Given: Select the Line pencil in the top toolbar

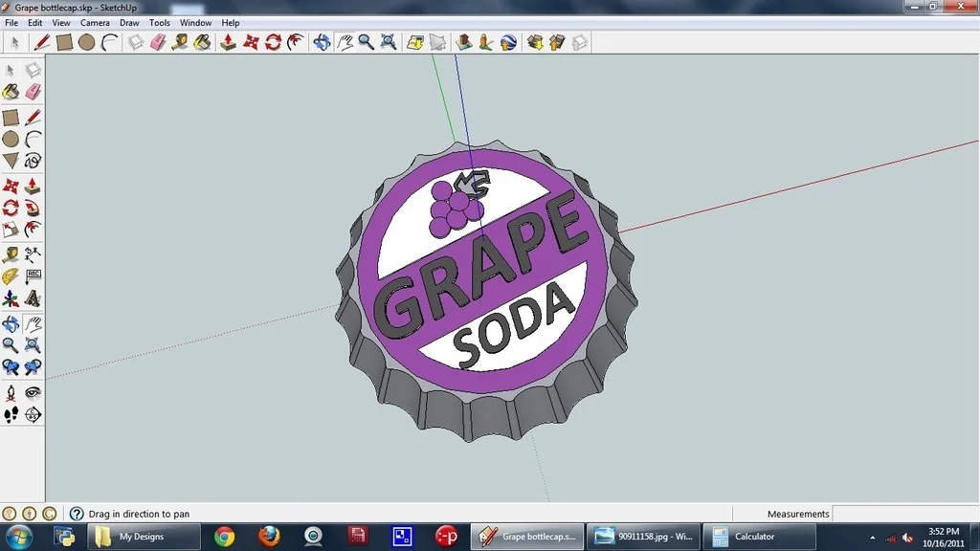Looking at the screenshot, I should (x=41, y=42).
